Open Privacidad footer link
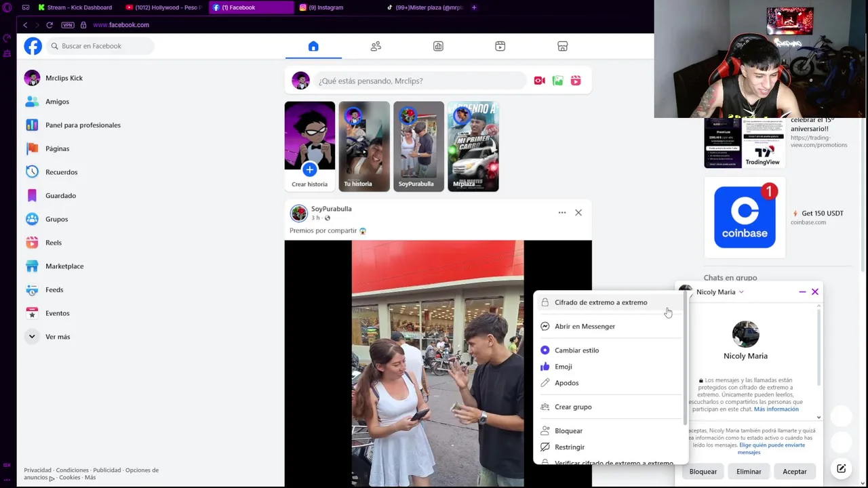 pos(37,470)
